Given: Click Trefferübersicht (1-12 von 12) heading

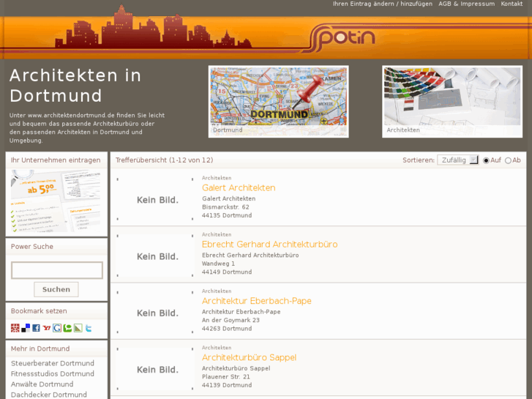Looking at the screenshot, I should click(164, 160).
